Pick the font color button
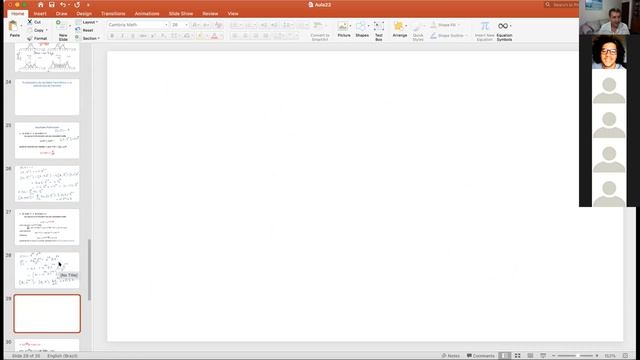The width and height of the screenshot is (640, 360). coord(214,36)
